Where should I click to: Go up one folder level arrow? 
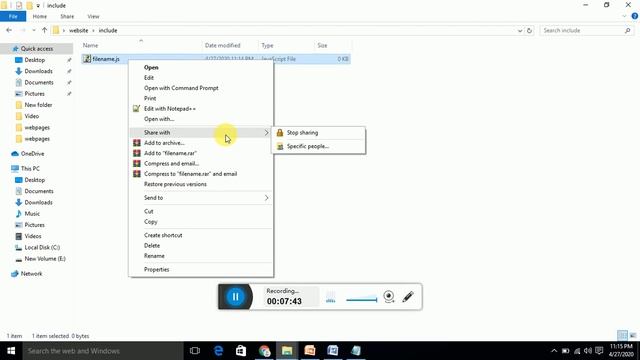[44, 30]
